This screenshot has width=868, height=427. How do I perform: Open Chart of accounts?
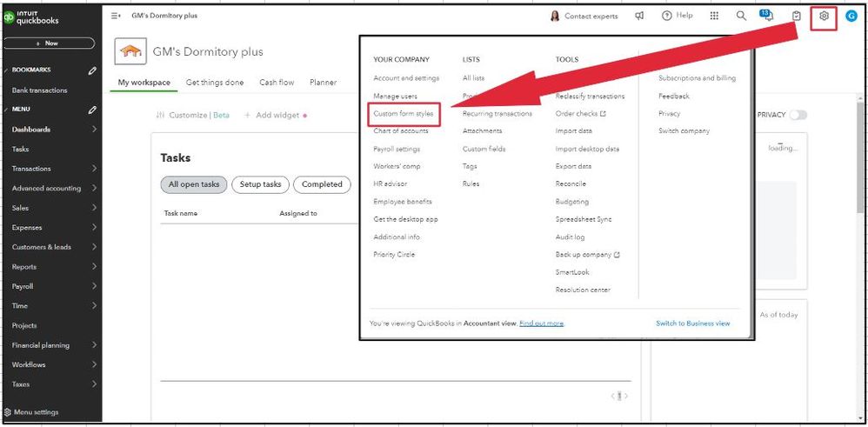pyautogui.click(x=401, y=130)
